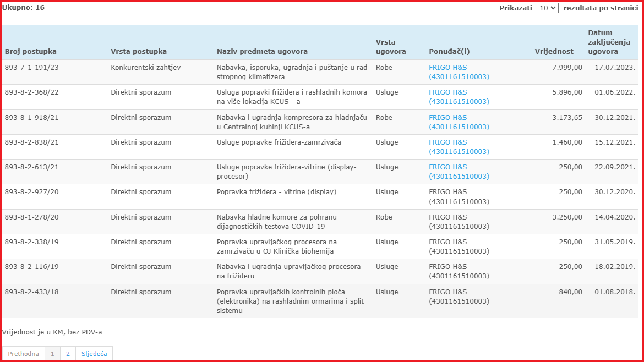This screenshot has width=644, height=362.
Task: Select the Konkurentski zahtjev cell
Action: 145,67
